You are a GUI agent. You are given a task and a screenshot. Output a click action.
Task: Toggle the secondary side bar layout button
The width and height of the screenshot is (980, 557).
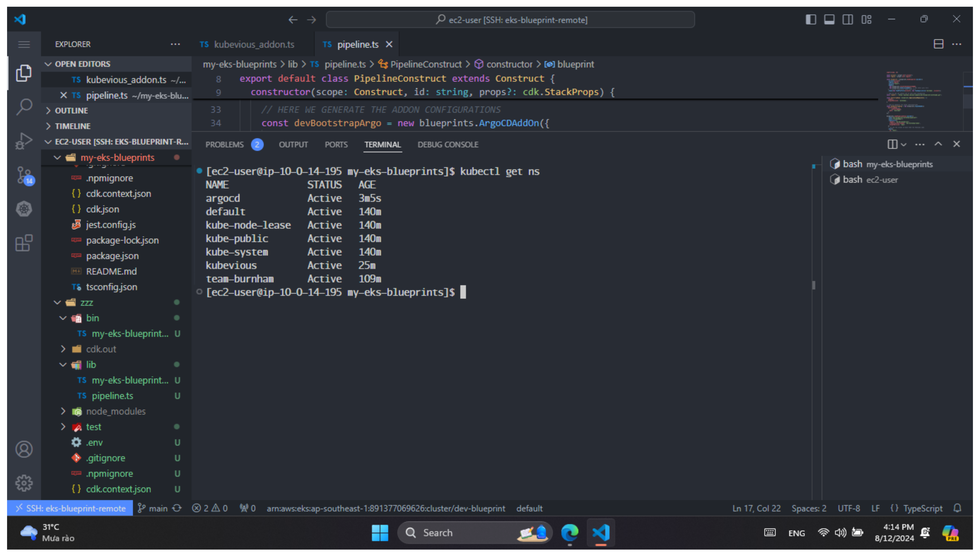tap(847, 19)
